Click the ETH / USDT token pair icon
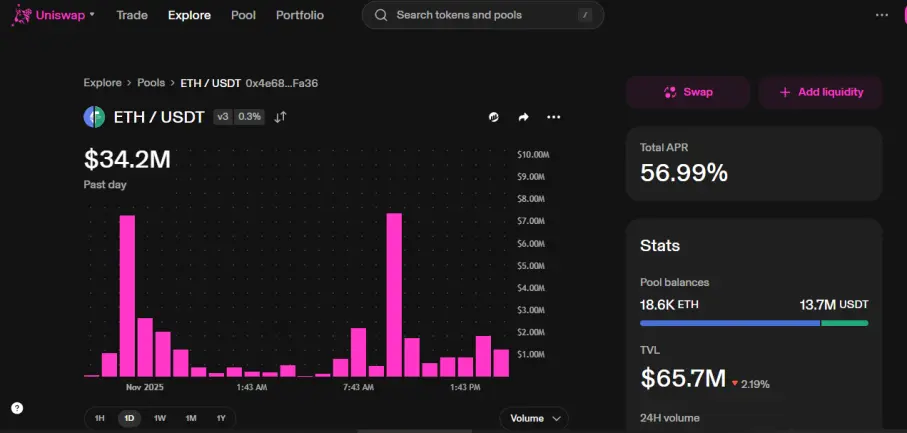Image resolution: width=907 pixels, height=433 pixels. tap(94, 117)
